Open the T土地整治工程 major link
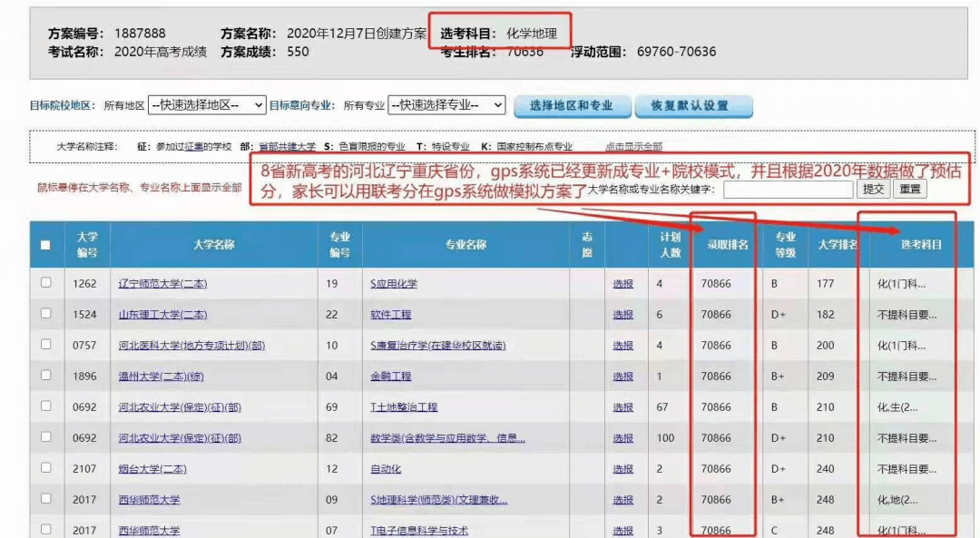The height and width of the screenshot is (538, 980). click(404, 407)
